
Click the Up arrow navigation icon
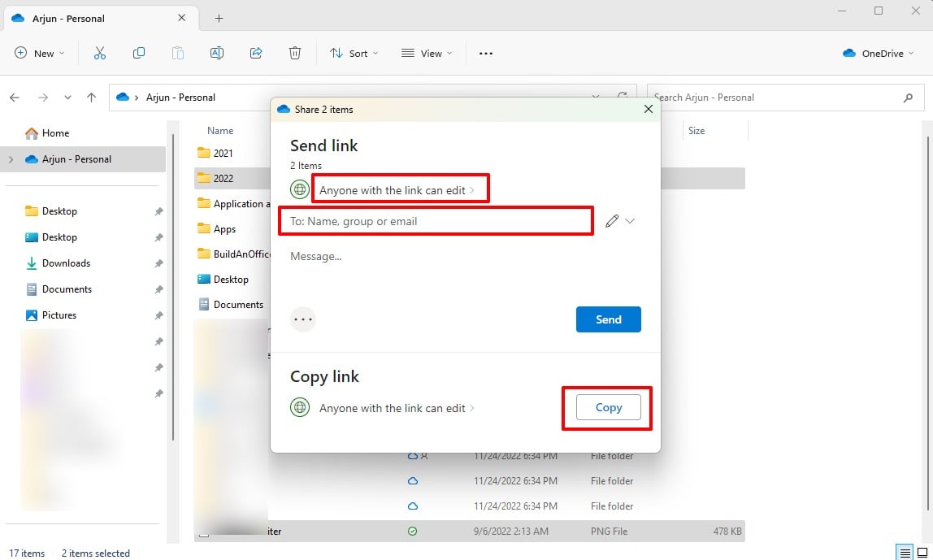91,98
